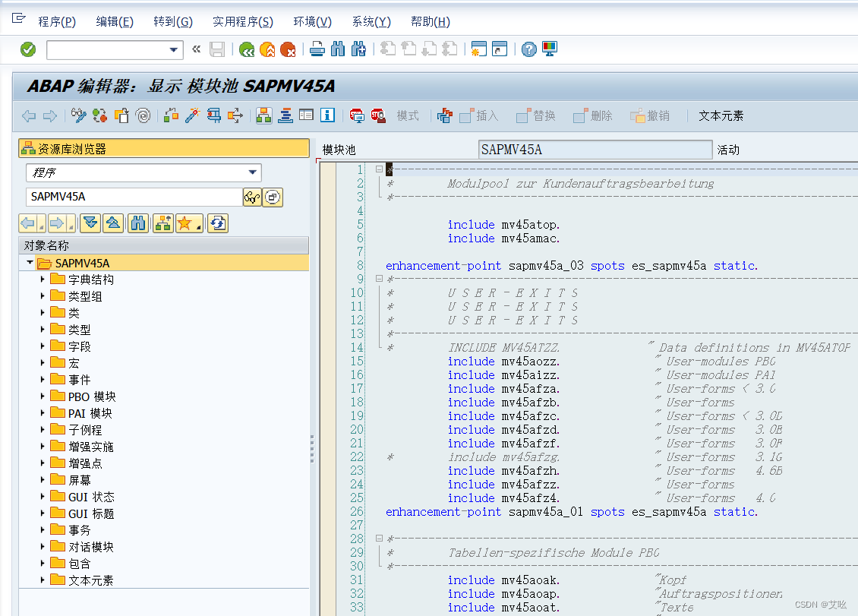Toggle the Display Object List hierarchy icon
This screenshot has width=858, height=616.
pyautogui.click(x=263, y=115)
